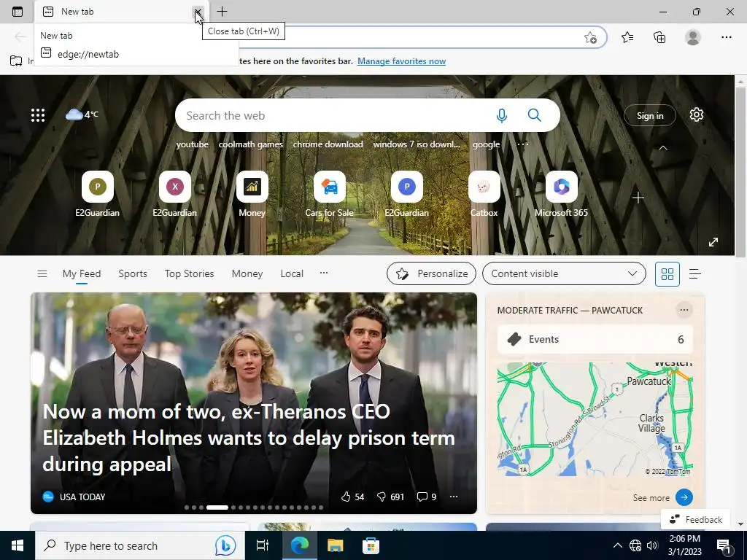Click the taskbar search box
Screen dimensions: 747x560
[x=139, y=545]
